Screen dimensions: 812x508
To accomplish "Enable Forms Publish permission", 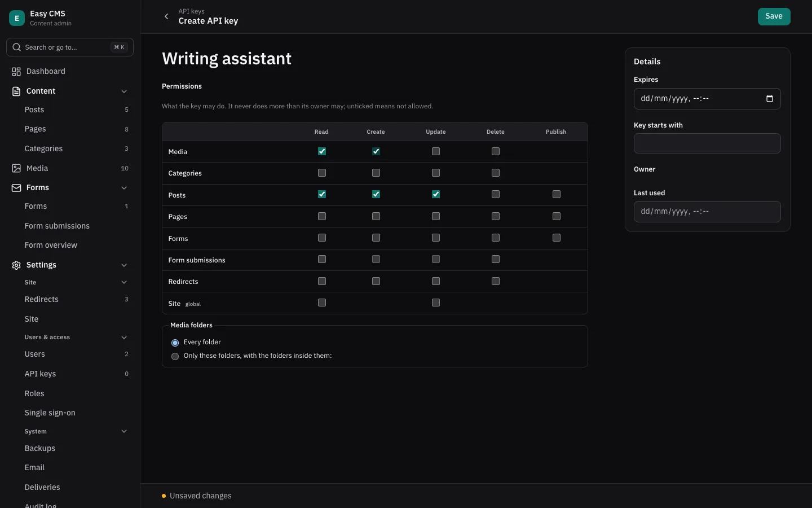I will [x=557, y=238].
